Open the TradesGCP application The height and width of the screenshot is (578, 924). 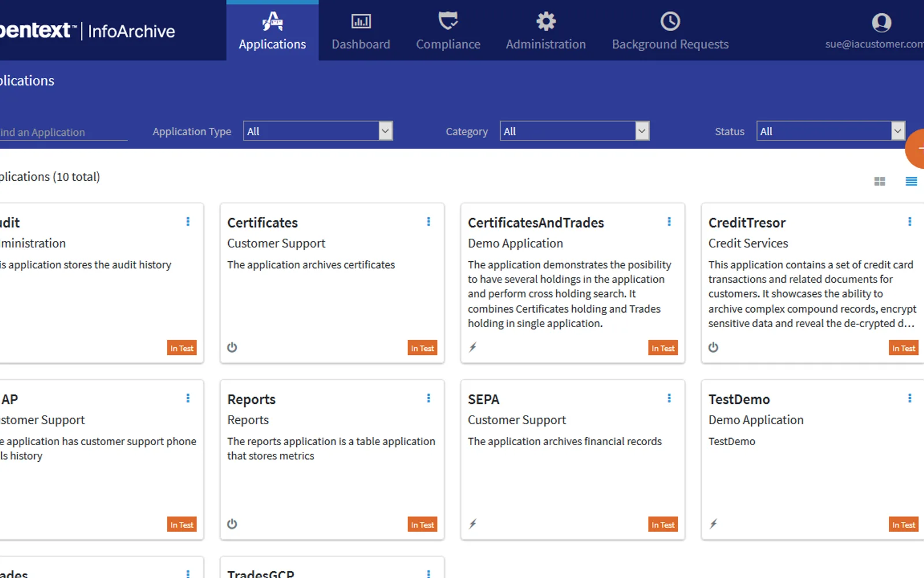[x=260, y=574]
